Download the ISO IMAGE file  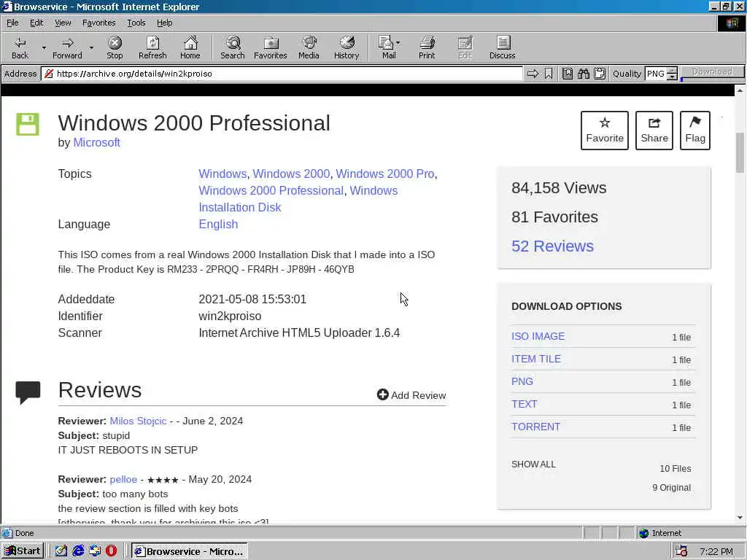tap(538, 336)
